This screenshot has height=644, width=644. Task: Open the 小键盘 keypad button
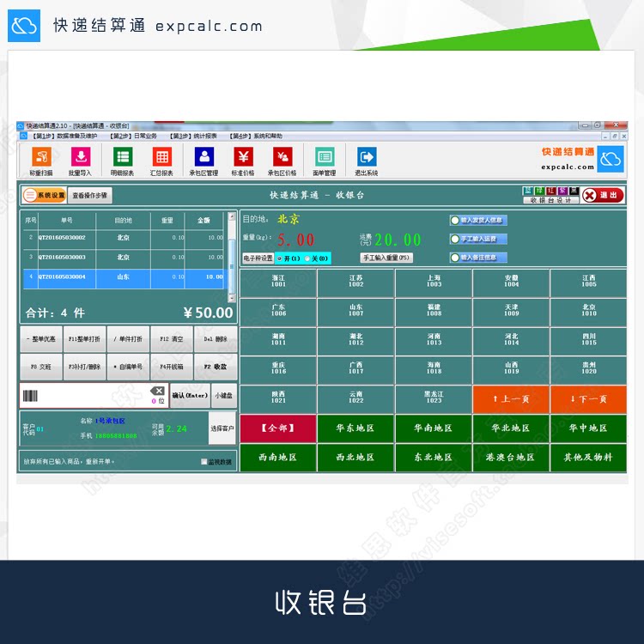pos(224,396)
